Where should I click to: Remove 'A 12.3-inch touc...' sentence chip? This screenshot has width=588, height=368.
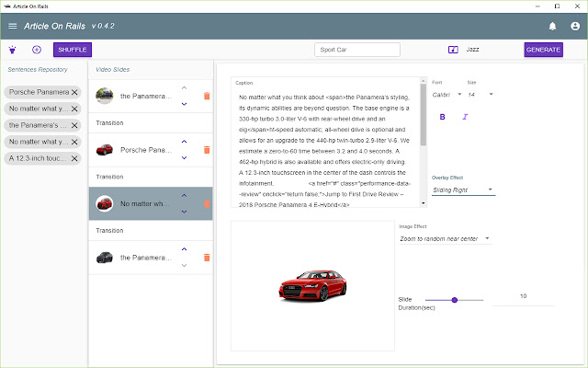tap(74, 158)
